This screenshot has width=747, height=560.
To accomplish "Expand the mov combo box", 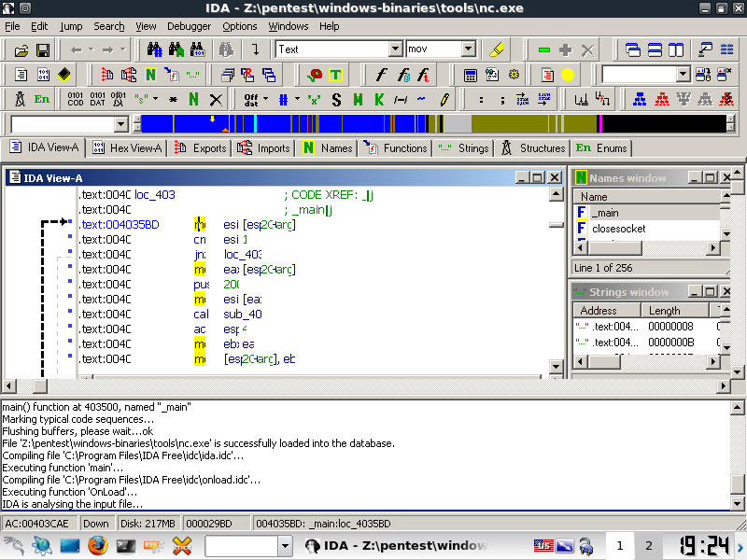I will [469, 49].
